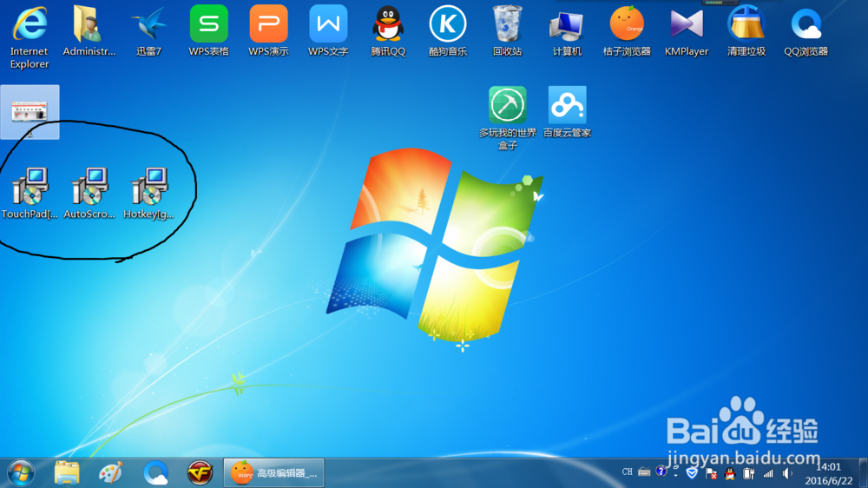The image size is (868, 488).
Task: Select the 清理垃圾 desktop icon
Action: pyautogui.click(x=746, y=31)
